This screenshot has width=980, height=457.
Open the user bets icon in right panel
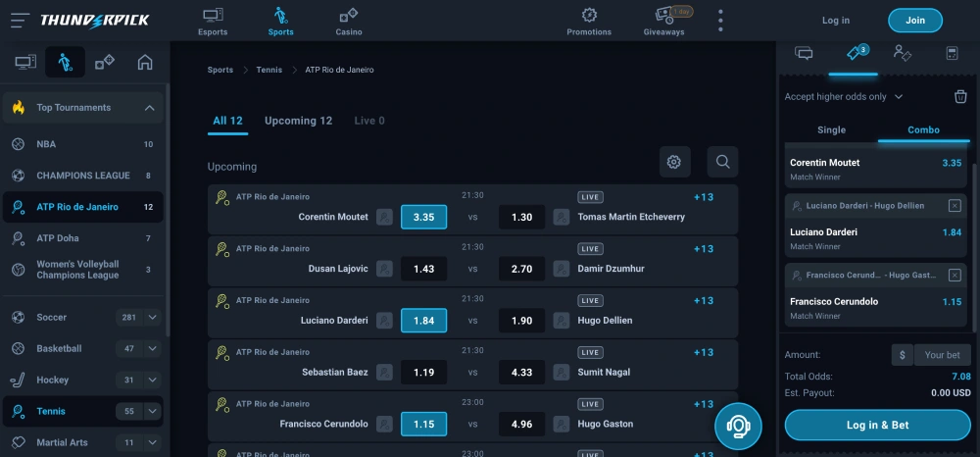click(902, 53)
